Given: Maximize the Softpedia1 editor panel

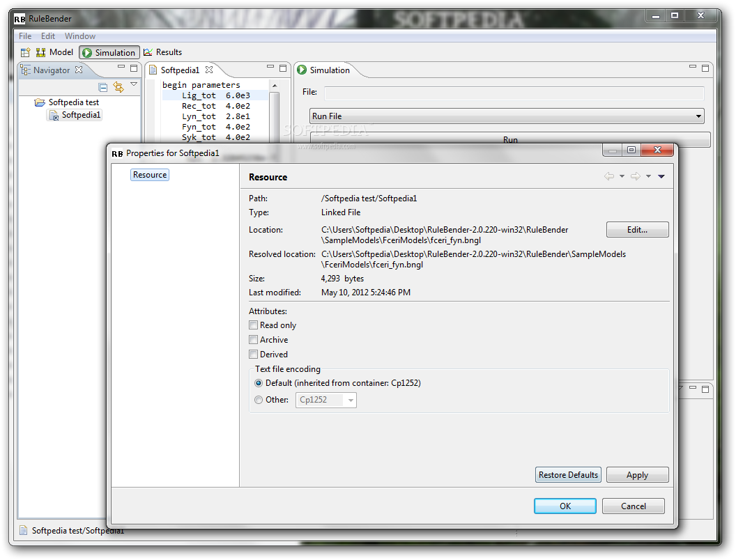Looking at the screenshot, I should click(283, 68).
